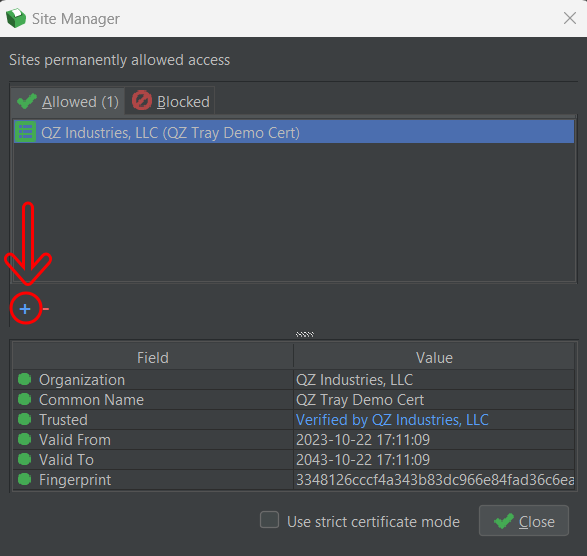Viewport: 587px width, 556px height.
Task: Click the Field column header
Action: point(153,358)
